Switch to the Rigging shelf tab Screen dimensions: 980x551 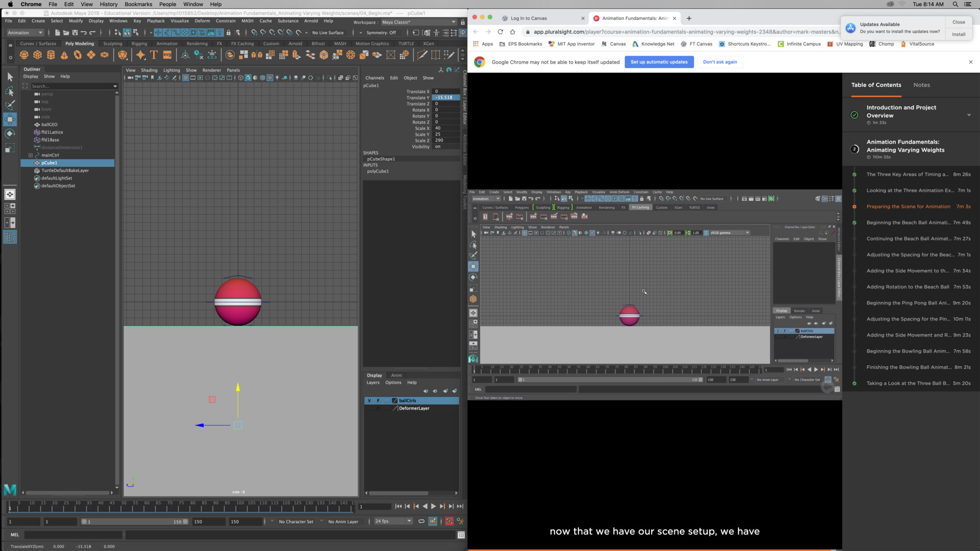(x=139, y=43)
